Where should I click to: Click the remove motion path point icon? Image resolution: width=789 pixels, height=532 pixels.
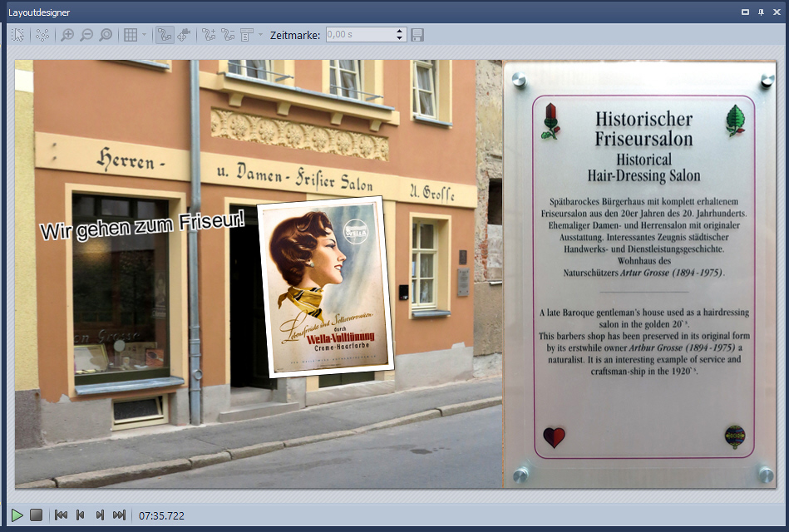point(228,35)
